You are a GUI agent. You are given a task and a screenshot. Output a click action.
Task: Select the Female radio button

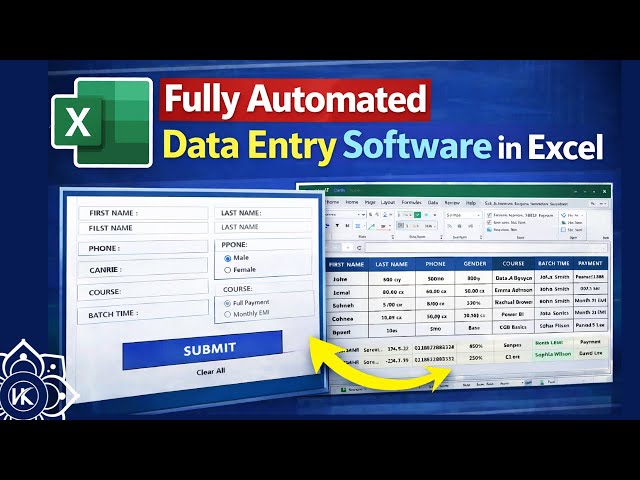pos(227,270)
